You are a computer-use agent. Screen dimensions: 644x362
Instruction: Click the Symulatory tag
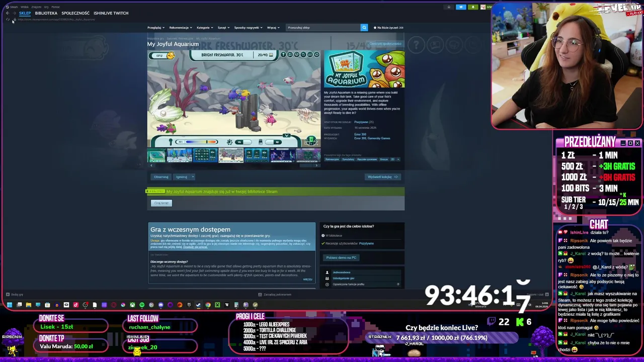pos(348,159)
